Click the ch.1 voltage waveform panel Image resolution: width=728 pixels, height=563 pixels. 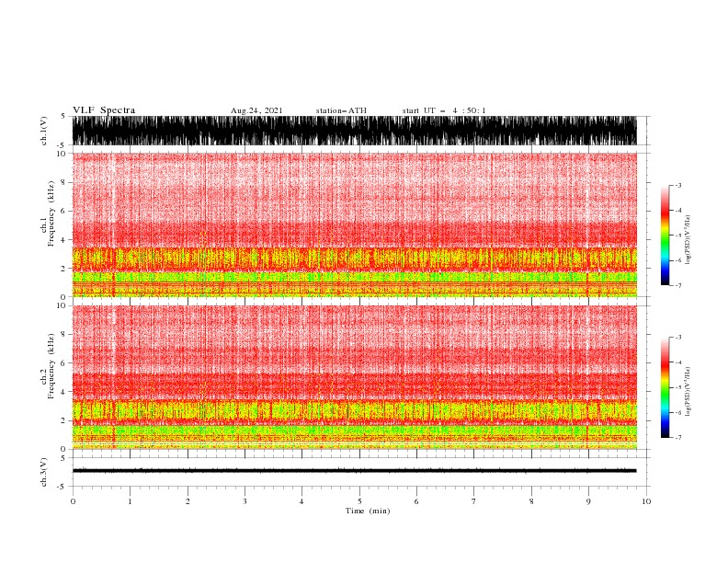[355, 131]
